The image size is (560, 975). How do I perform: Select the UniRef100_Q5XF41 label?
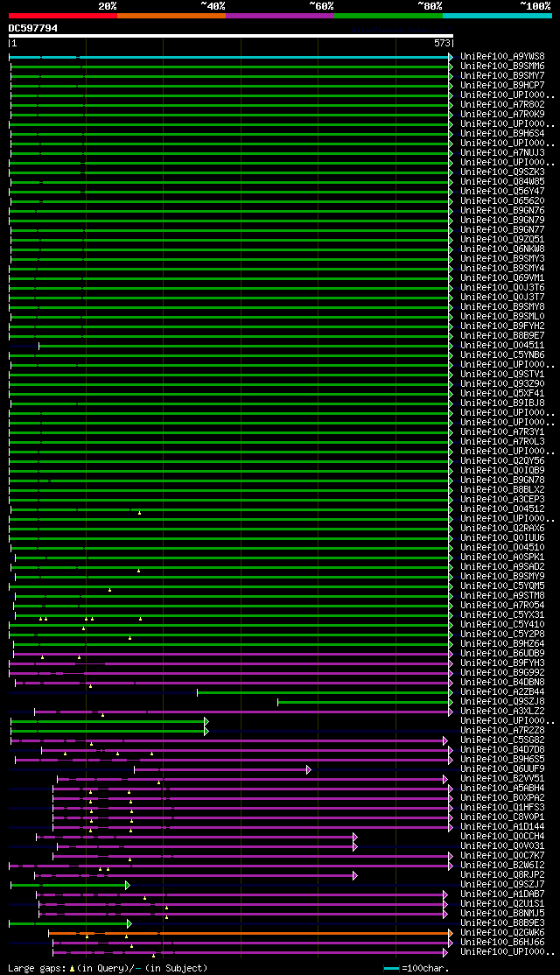pyautogui.click(x=502, y=394)
